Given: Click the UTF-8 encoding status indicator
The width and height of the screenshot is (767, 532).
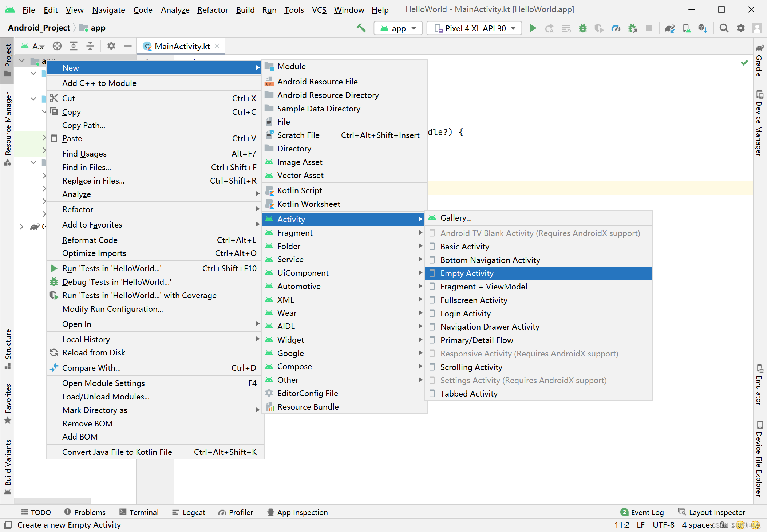Looking at the screenshot, I should pyautogui.click(x=663, y=525).
